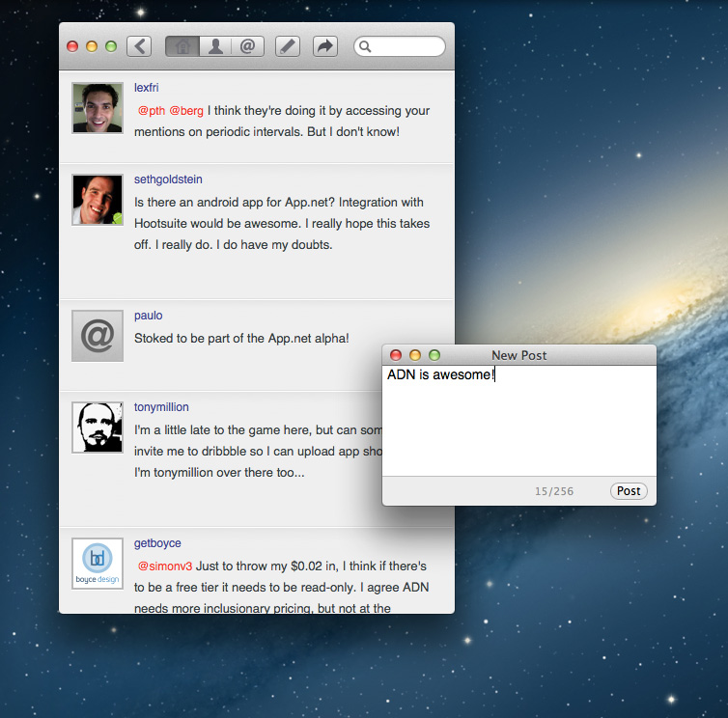Click paulo's post "Stoked to be part"
728x718 pixels.
[x=241, y=339]
